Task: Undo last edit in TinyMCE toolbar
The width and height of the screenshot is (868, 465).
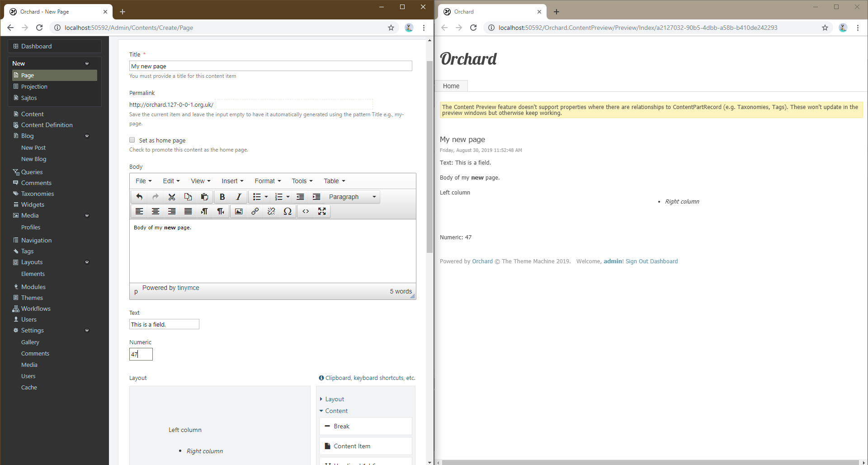Action: tap(139, 197)
